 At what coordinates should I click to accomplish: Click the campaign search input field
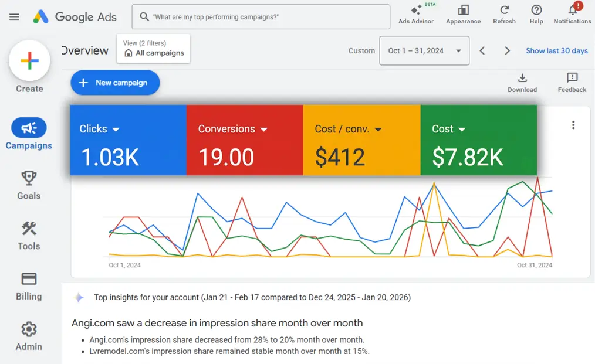pos(260,16)
